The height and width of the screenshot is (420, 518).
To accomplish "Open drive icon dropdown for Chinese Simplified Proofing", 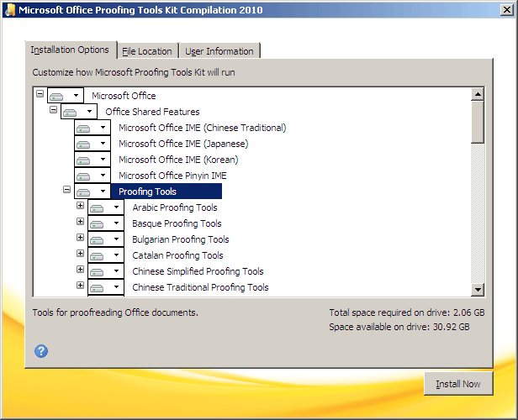I will 106,271.
